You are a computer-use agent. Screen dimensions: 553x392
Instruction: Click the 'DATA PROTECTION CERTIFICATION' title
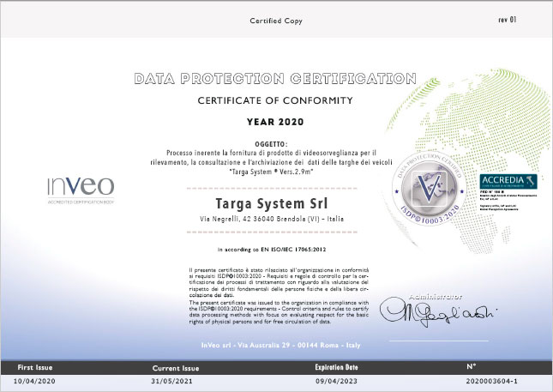click(275, 78)
